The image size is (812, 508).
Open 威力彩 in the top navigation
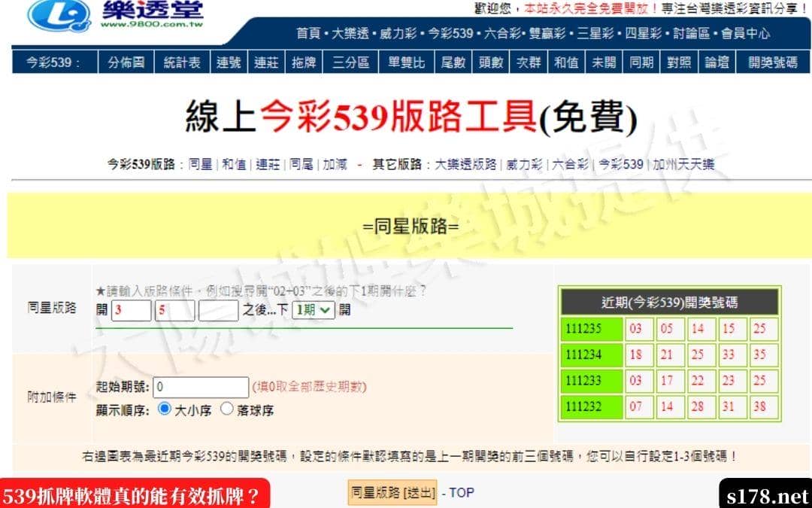[398, 34]
